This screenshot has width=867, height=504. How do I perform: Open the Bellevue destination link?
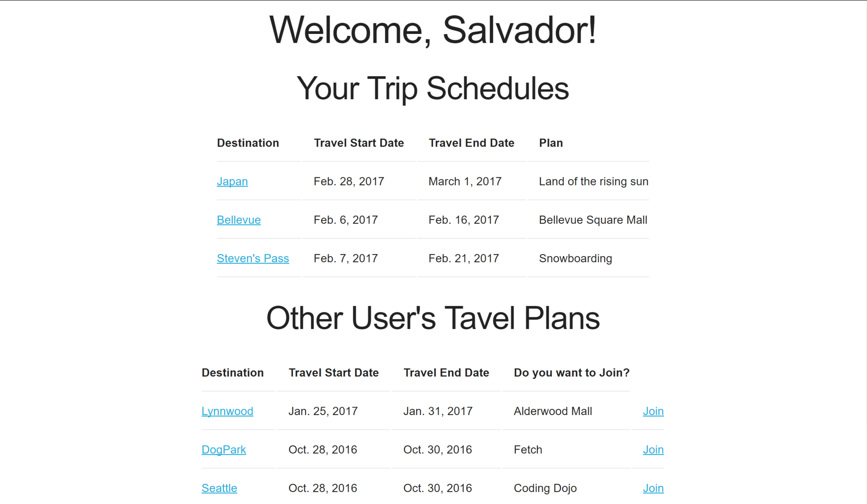[x=239, y=220]
